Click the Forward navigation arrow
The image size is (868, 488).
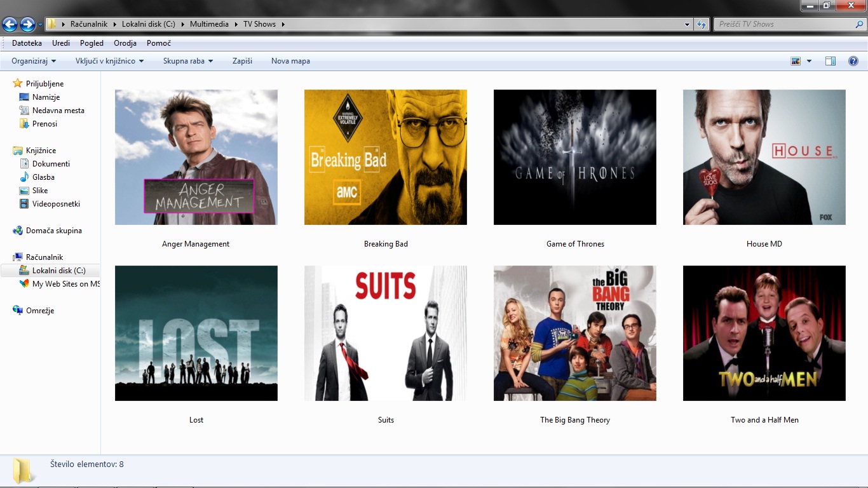click(27, 24)
